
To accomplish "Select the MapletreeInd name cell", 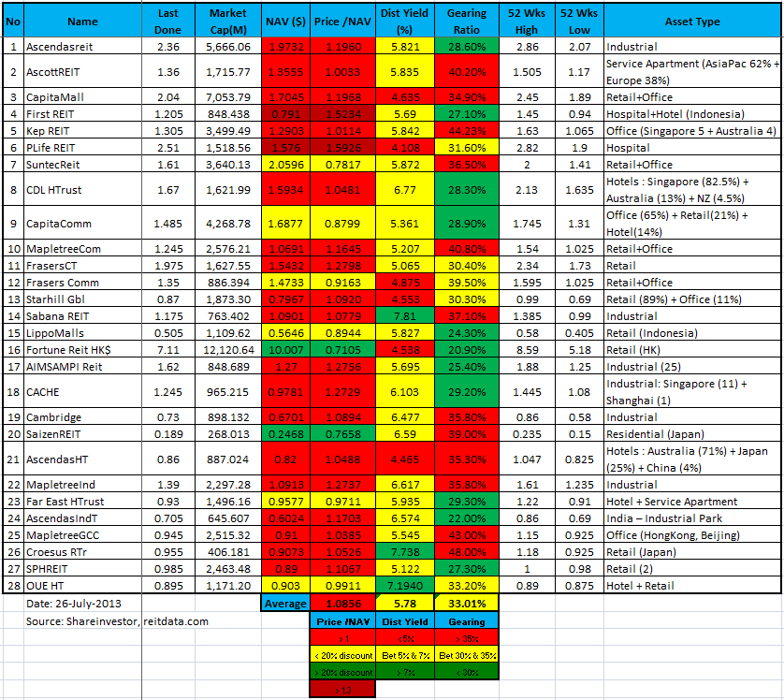I will coord(82,485).
